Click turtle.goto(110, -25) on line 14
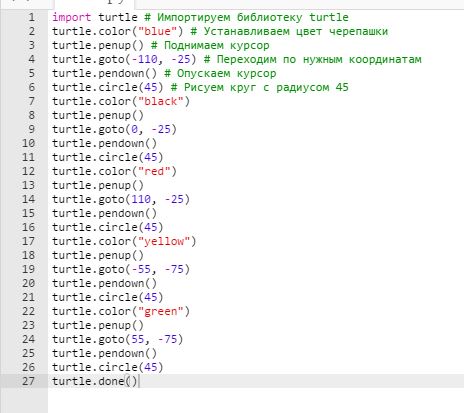 121,199
